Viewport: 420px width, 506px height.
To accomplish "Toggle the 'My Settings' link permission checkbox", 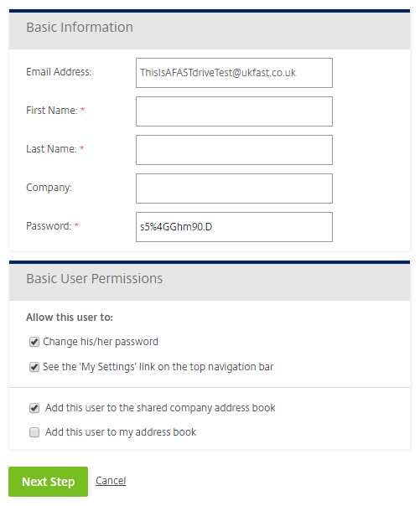I will pos(34,367).
